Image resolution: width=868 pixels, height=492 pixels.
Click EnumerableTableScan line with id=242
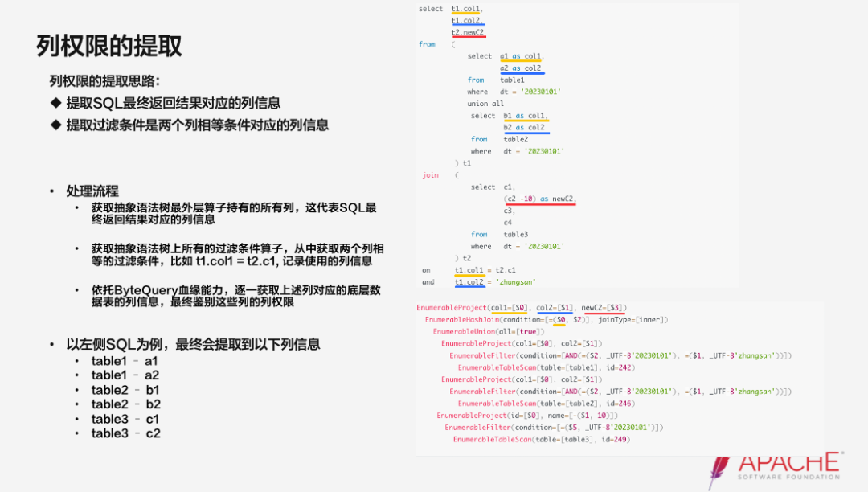click(x=547, y=367)
